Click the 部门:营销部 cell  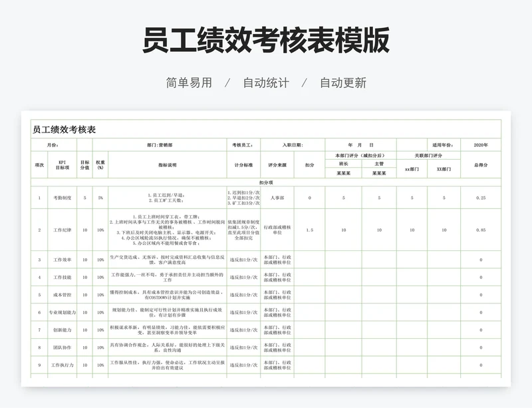pyautogui.click(x=160, y=145)
